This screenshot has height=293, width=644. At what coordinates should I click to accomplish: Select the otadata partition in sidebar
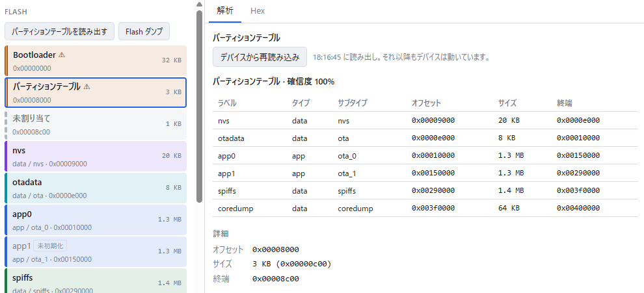pyautogui.click(x=95, y=188)
